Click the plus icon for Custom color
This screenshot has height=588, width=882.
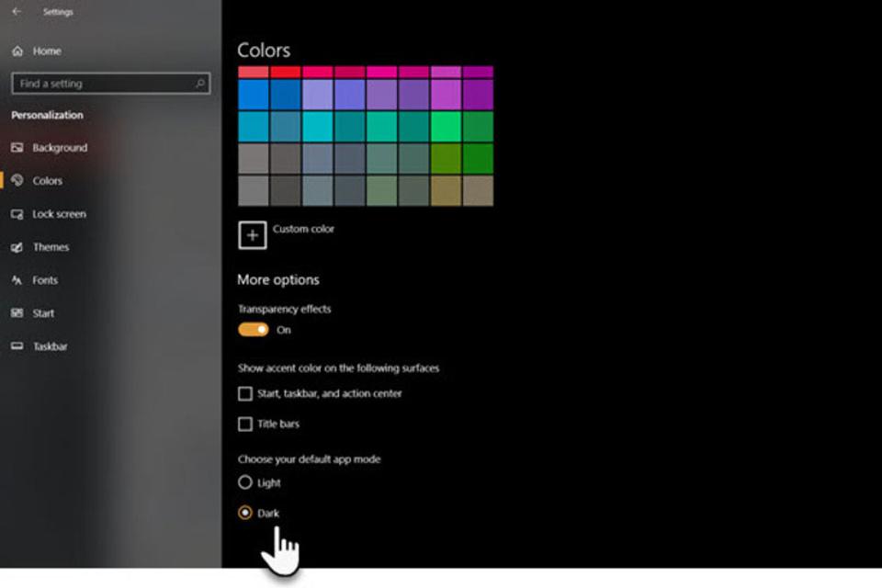(x=253, y=235)
